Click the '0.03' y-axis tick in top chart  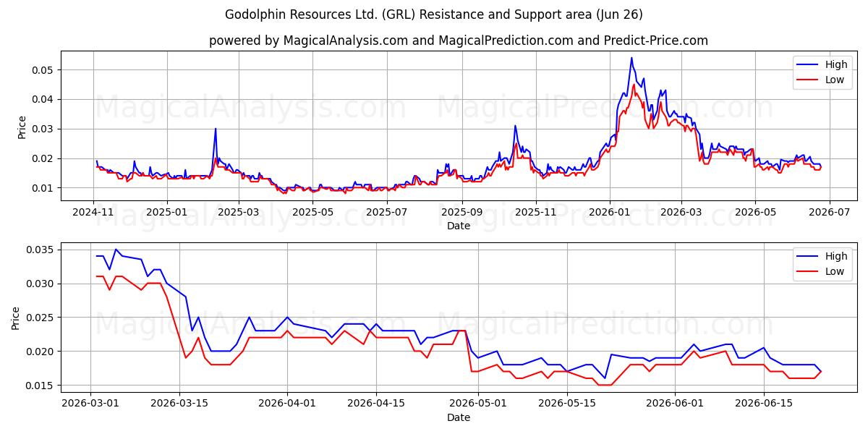click(43, 129)
